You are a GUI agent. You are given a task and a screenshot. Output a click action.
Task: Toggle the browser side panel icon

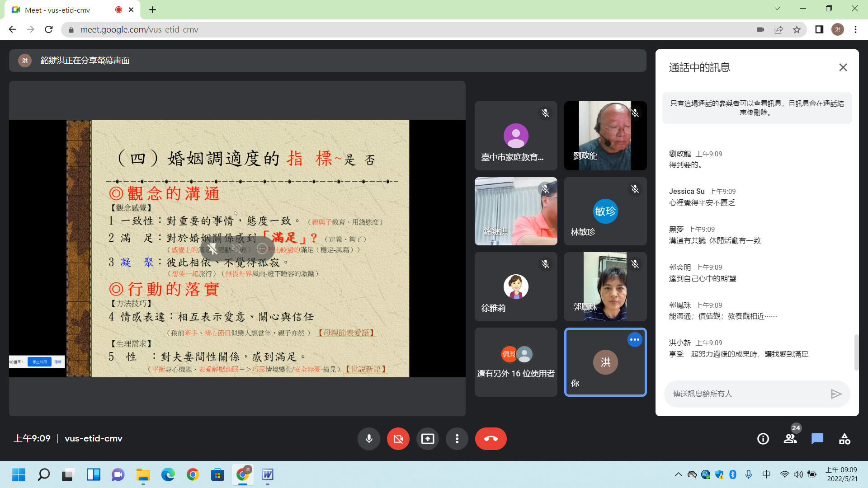(x=819, y=29)
